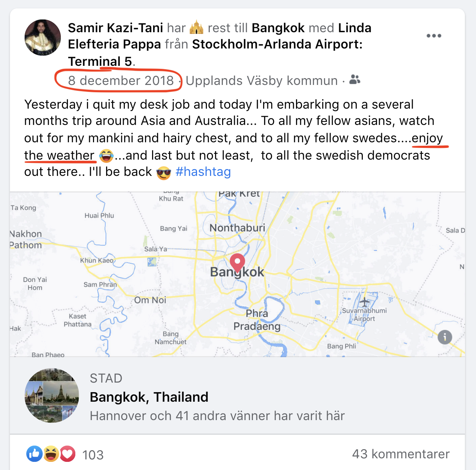Viewport: 476px width, 470px height.
Task: Click the poster's profile picture
Action: 42,38
